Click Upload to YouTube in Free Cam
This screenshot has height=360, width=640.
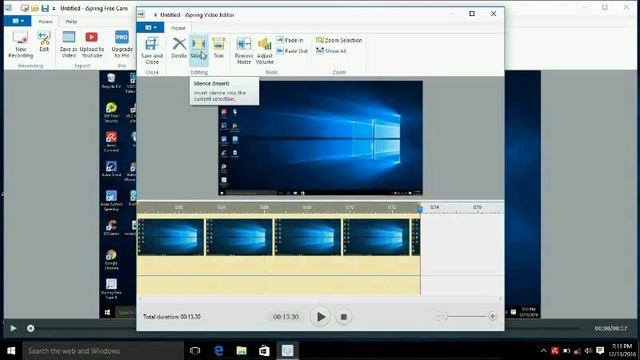91,44
